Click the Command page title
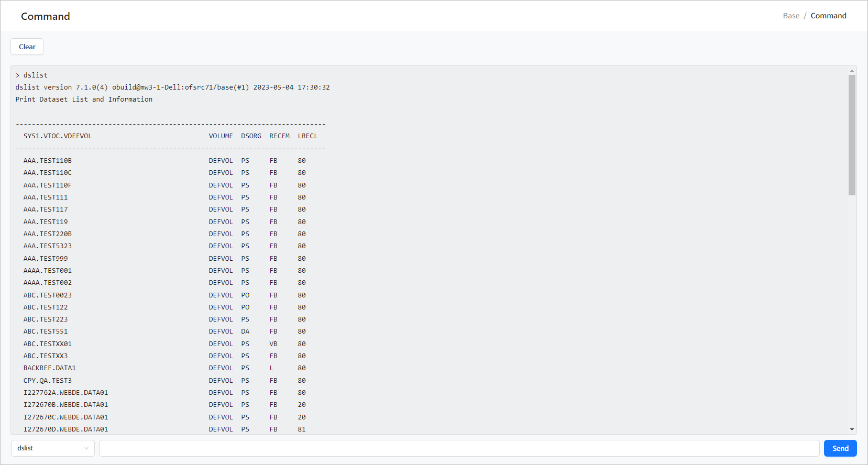868x465 pixels. pyautogui.click(x=46, y=16)
